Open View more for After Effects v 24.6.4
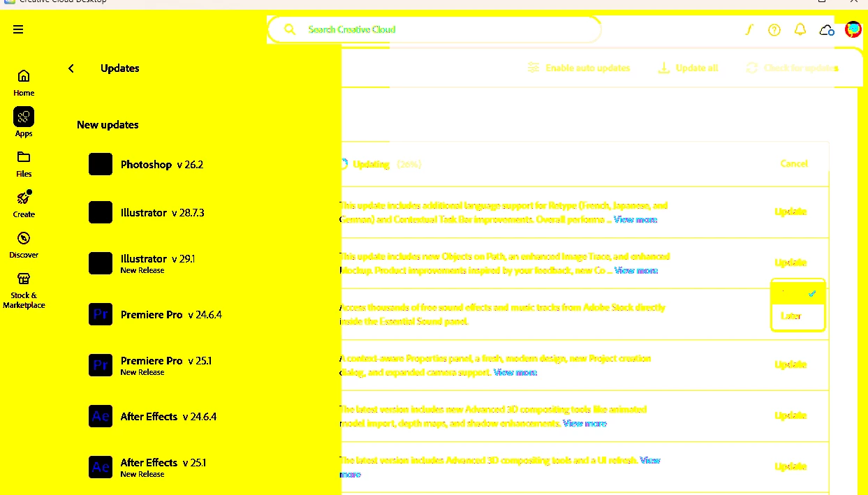This screenshot has width=868, height=495. 584,423
